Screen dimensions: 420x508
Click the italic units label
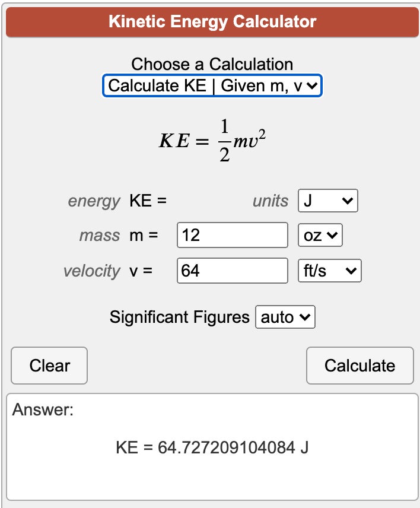point(270,201)
